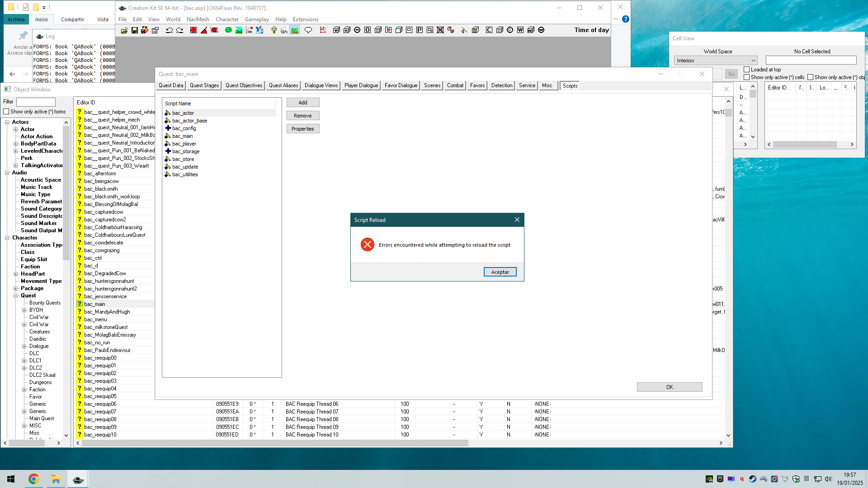Switch to the Quest Aliases tab

tap(283, 85)
